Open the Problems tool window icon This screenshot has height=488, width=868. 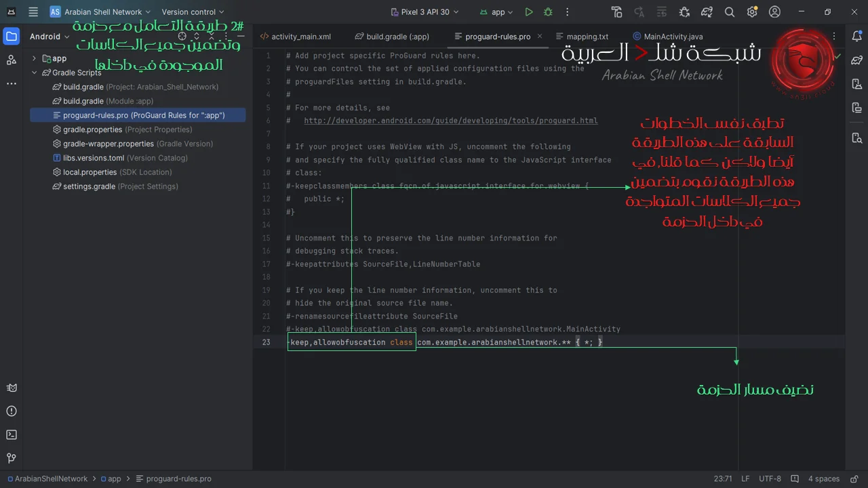point(12,411)
